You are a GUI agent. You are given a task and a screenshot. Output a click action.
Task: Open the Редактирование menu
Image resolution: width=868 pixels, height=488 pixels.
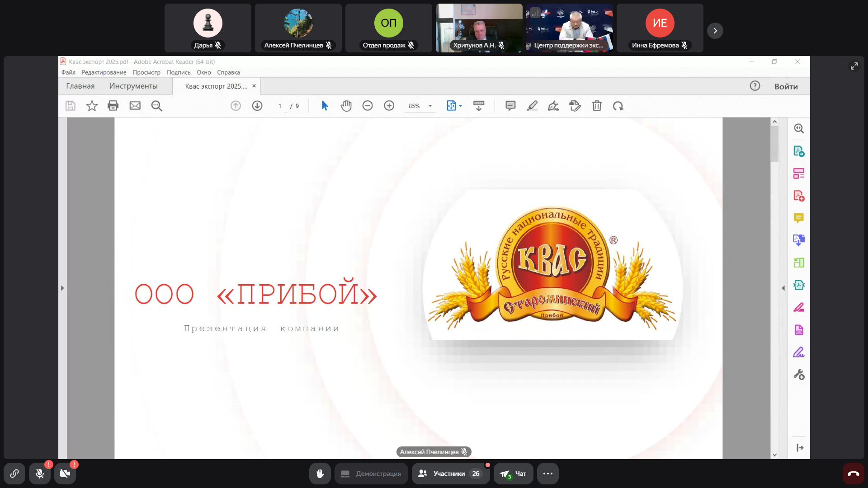tap(104, 72)
